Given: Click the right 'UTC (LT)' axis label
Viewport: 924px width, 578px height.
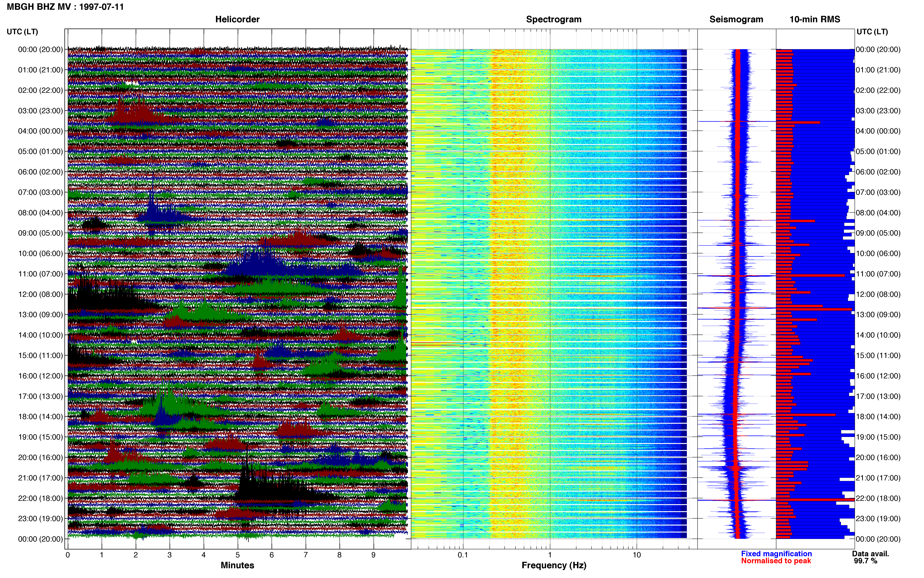Looking at the screenshot, I should tap(872, 32).
